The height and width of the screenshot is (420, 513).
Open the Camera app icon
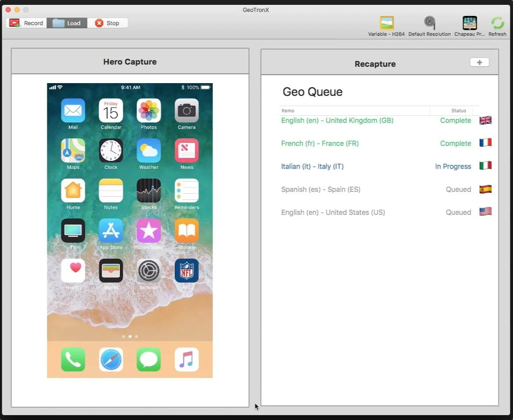pos(186,111)
